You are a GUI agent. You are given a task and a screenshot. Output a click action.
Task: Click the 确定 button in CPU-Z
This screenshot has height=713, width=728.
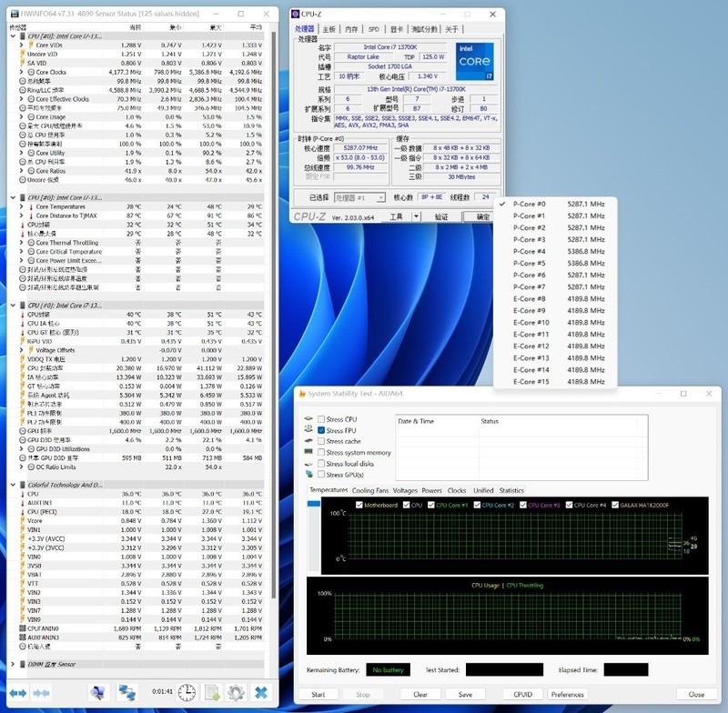click(483, 216)
